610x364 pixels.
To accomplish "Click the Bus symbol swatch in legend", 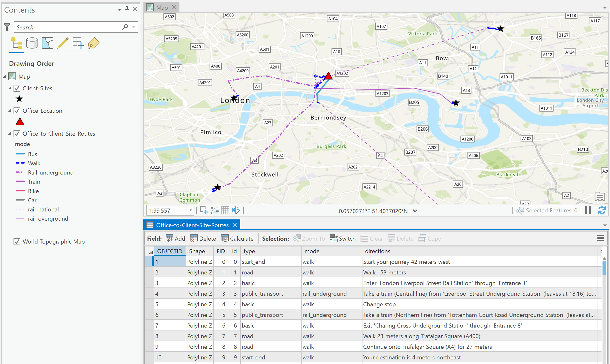I will [20, 154].
